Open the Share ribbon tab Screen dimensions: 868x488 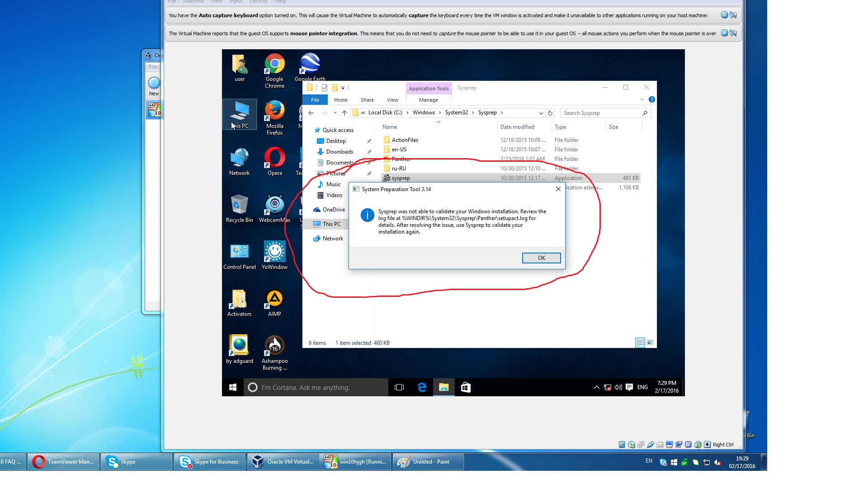pos(367,100)
